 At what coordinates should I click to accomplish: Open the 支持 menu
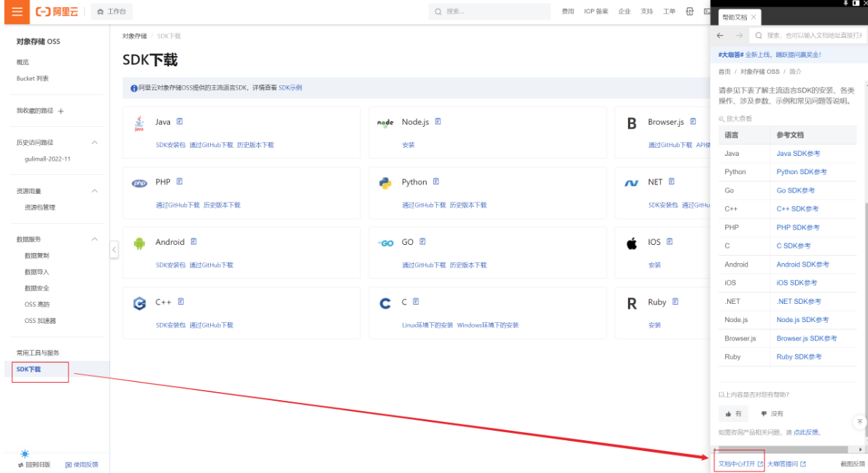click(646, 12)
